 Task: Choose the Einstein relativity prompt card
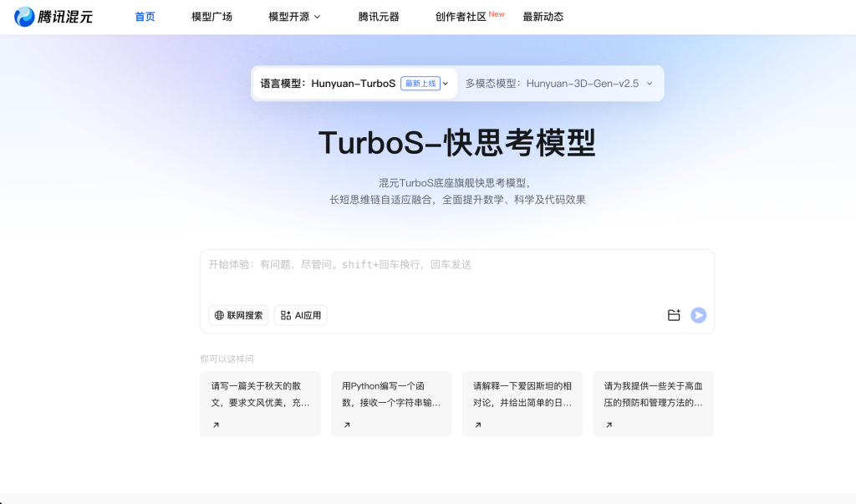click(x=522, y=404)
